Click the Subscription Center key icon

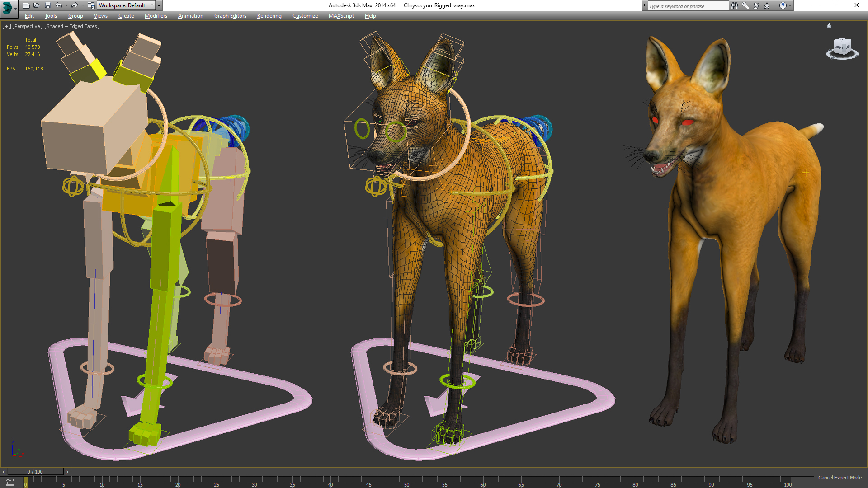tap(745, 5)
